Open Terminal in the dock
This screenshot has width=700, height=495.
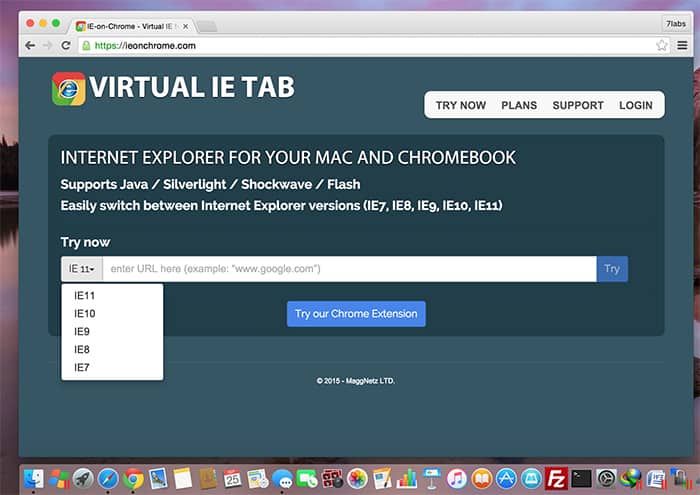[582, 479]
